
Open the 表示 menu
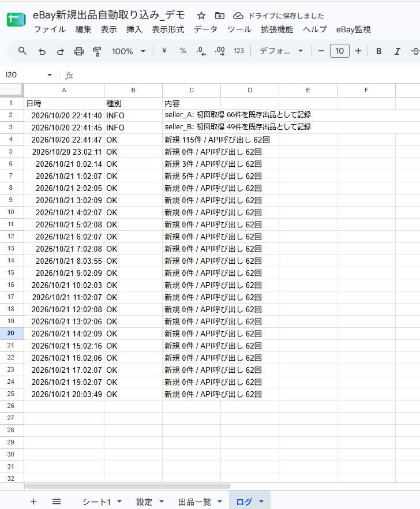tap(108, 29)
